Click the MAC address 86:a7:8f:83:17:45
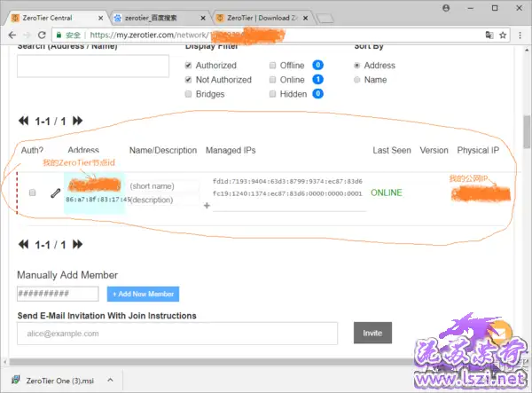532x393 pixels. tap(98, 200)
